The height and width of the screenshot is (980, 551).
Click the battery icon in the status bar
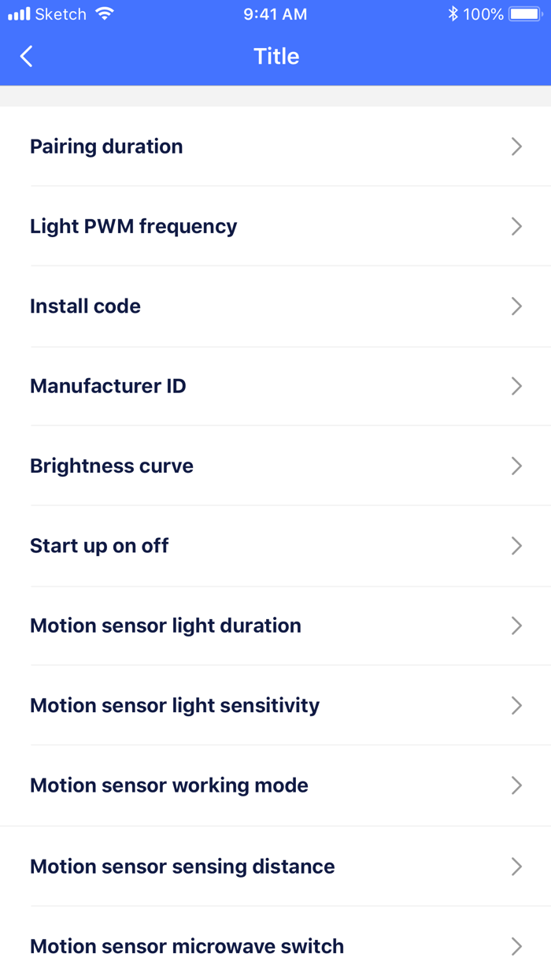[x=524, y=13]
